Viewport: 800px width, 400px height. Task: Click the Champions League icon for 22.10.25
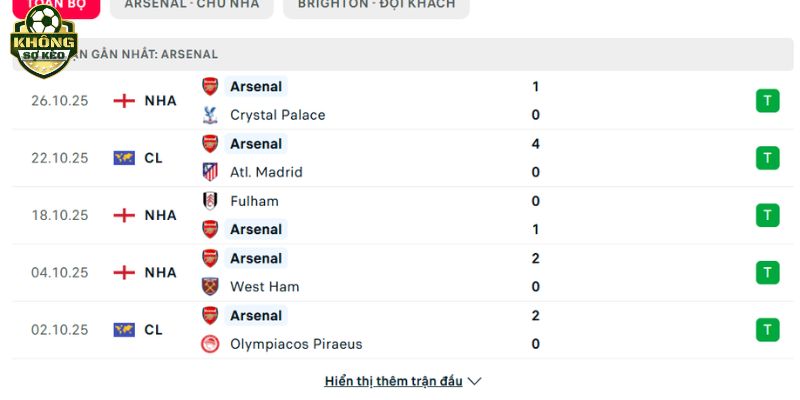[x=124, y=158]
